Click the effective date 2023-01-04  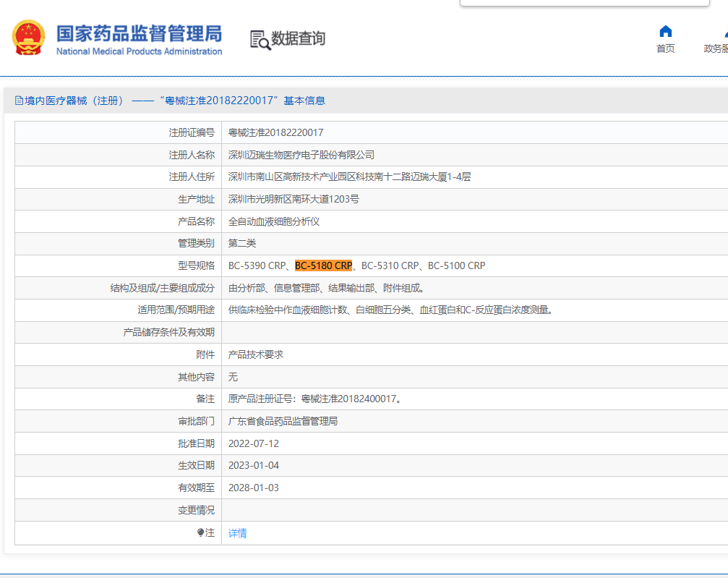coord(254,465)
